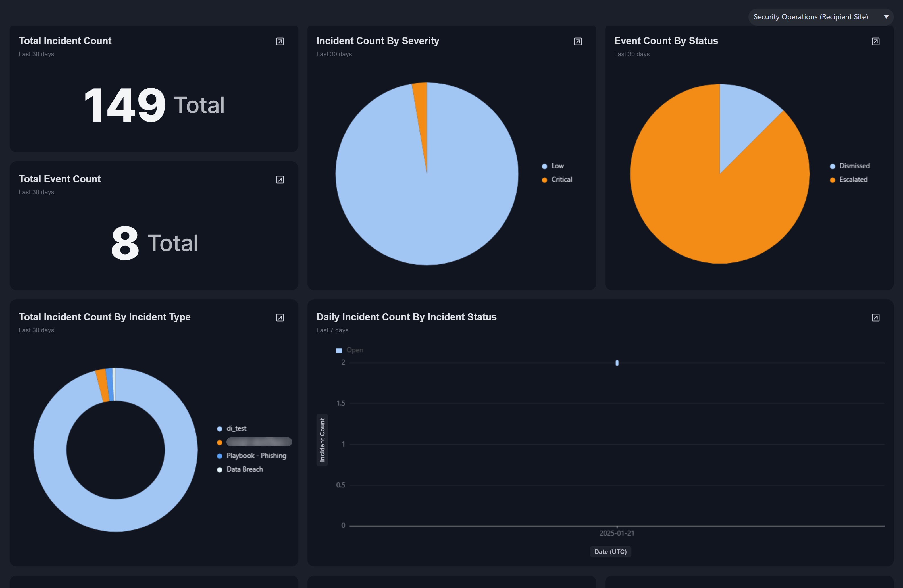
Task: Toggle the Escalated status legend entry
Action: coord(852,180)
